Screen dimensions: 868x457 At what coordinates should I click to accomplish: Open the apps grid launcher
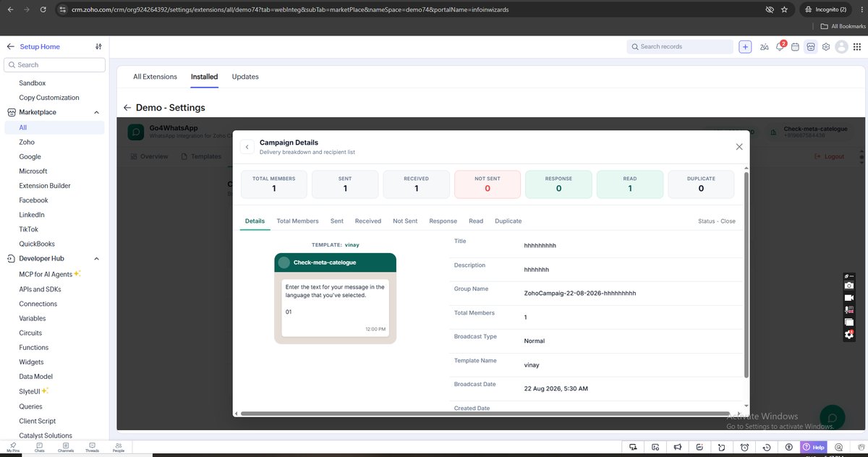click(856, 47)
